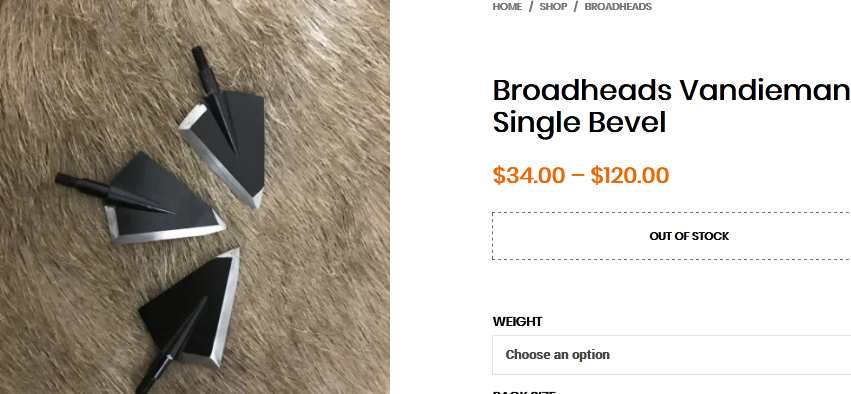Click the OUT OF STOCK notice box
The image size is (851, 394).
[671, 236]
